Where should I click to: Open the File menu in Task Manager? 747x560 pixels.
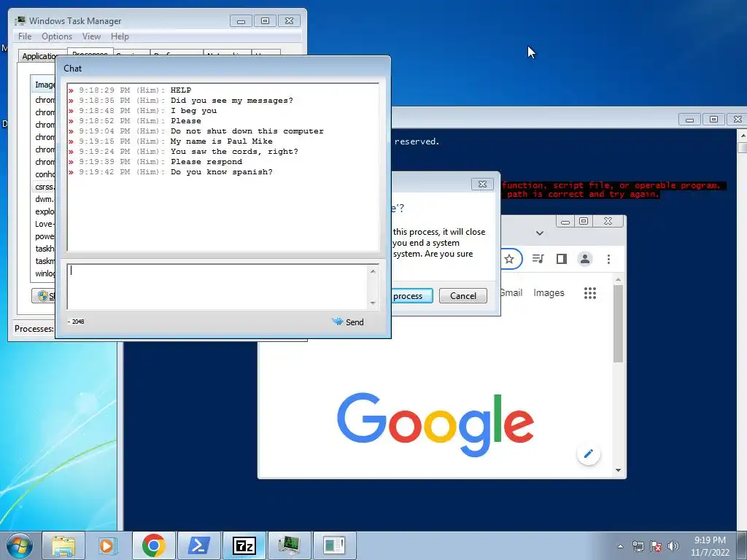click(25, 36)
